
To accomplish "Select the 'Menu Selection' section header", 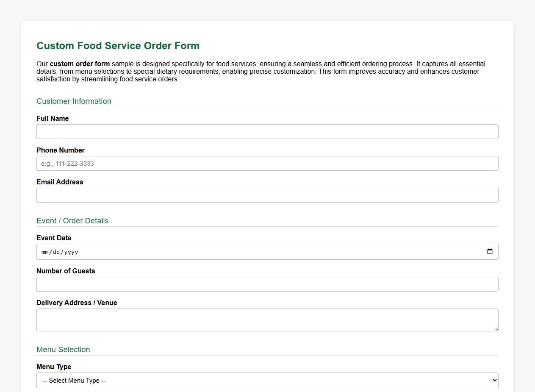I will click(63, 350).
